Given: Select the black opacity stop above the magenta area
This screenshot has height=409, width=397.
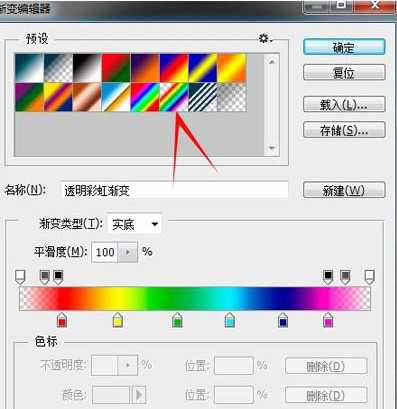Looking at the screenshot, I should [328, 277].
